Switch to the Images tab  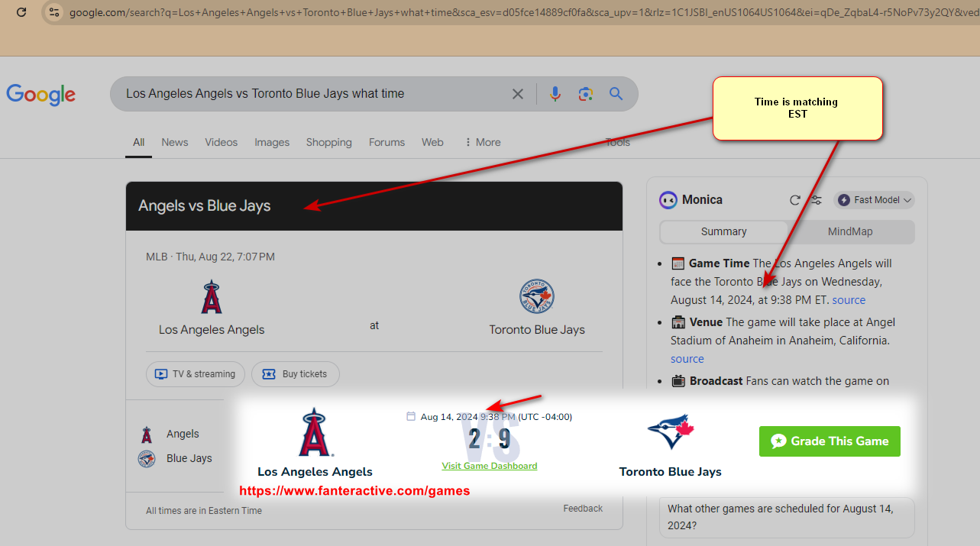click(272, 142)
